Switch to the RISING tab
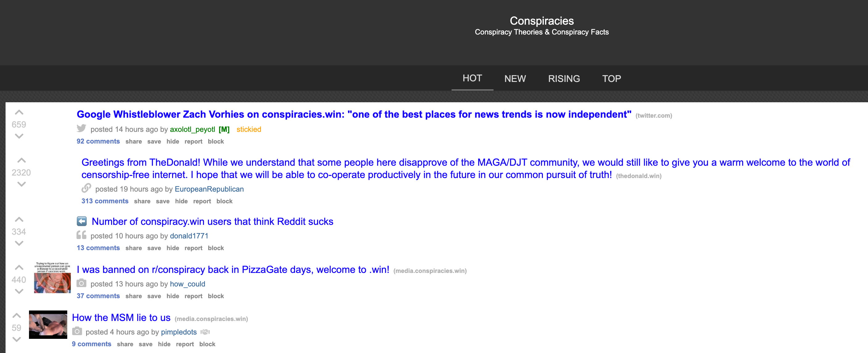This screenshot has height=353, width=868. click(564, 79)
